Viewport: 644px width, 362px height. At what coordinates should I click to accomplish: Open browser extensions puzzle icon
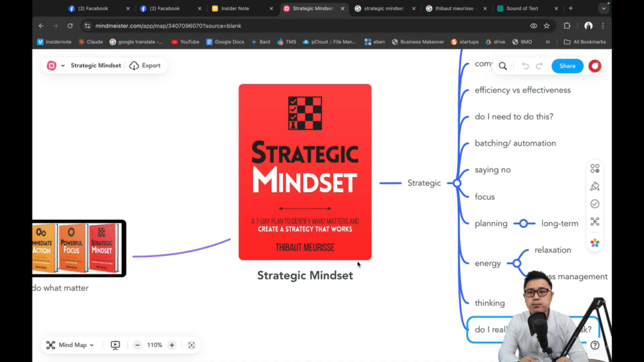(567, 26)
